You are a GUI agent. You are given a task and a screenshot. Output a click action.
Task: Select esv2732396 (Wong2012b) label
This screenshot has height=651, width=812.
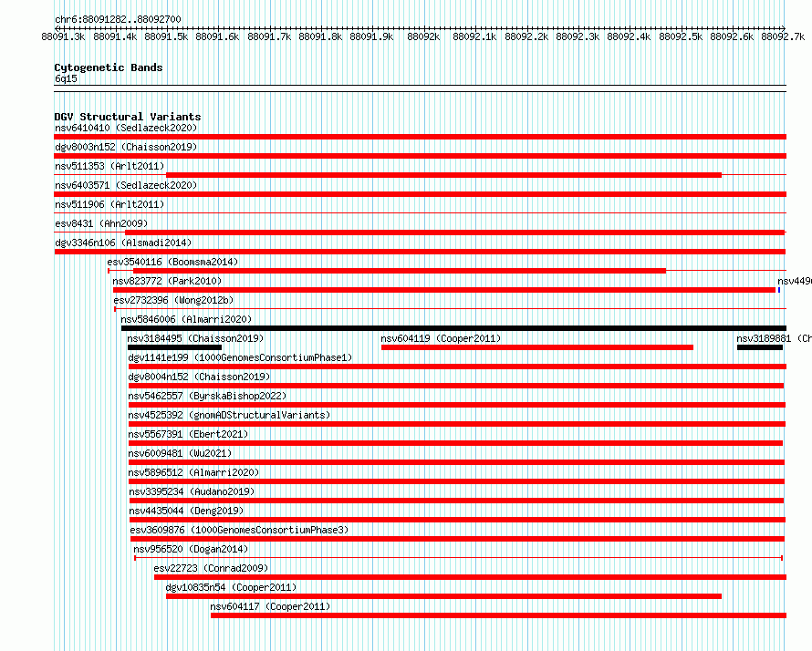(173, 300)
